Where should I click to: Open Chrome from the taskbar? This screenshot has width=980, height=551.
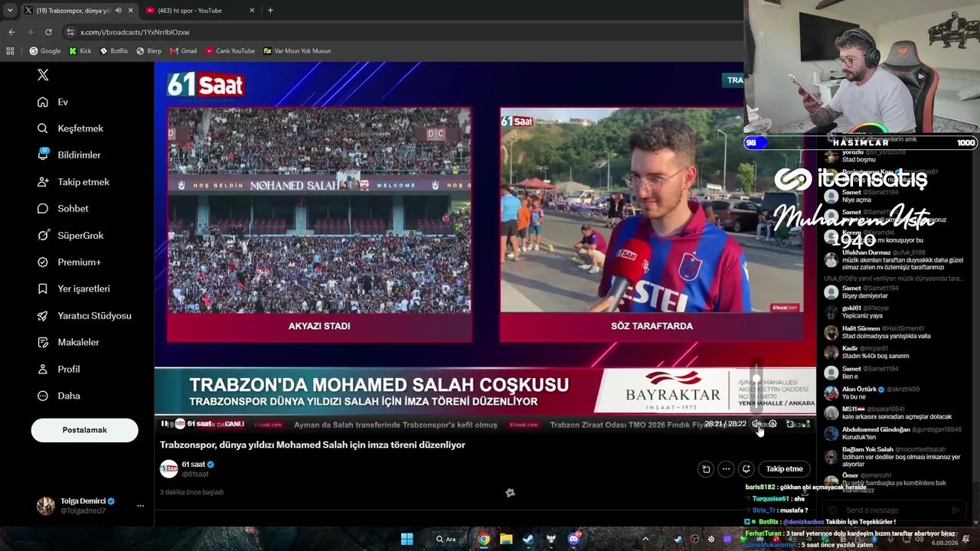coord(484,539)
